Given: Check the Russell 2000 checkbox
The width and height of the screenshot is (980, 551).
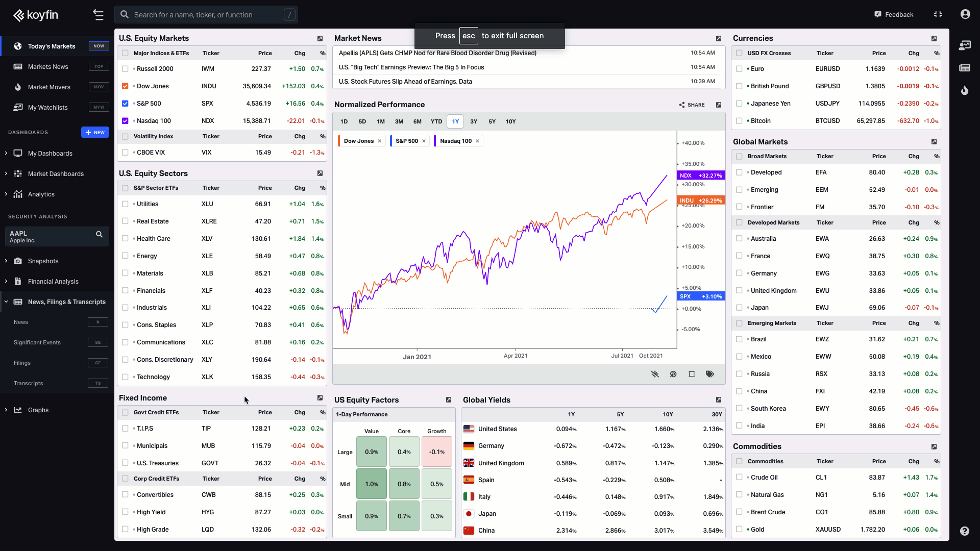Looking at the screenshot, I should [125, 69].
